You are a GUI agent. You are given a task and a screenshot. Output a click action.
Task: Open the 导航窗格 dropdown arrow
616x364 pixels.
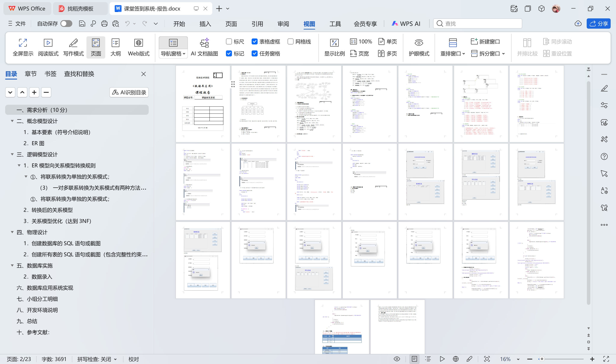coord(184,54)
